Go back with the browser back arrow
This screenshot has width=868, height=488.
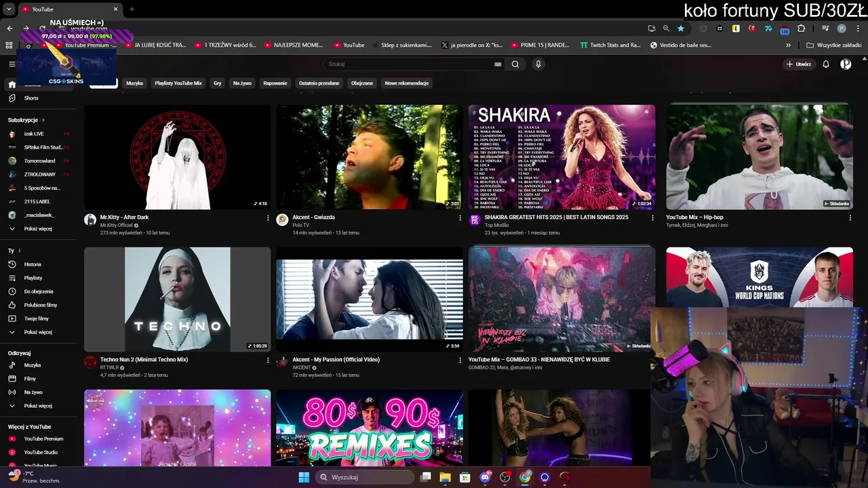pyautogui.click(x=9, y=28)
